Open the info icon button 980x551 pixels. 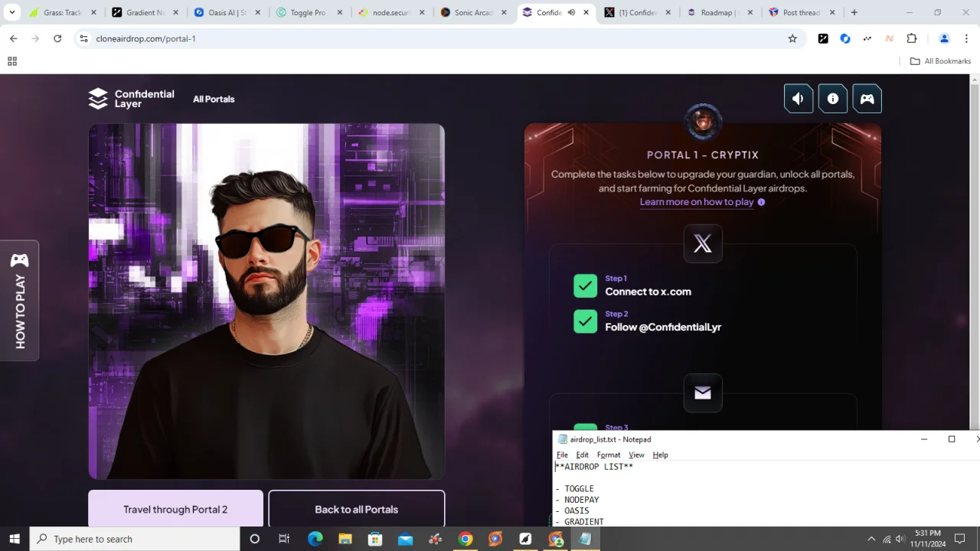pyautogui.click(x=833, y=99)
